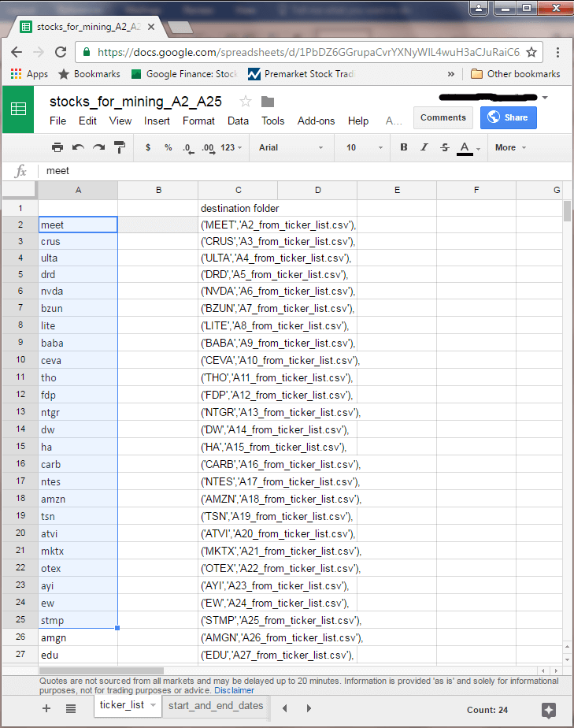This screenshot has width=574, height=728.
Task: Open Other bookmarks folder
Action: 515,74
